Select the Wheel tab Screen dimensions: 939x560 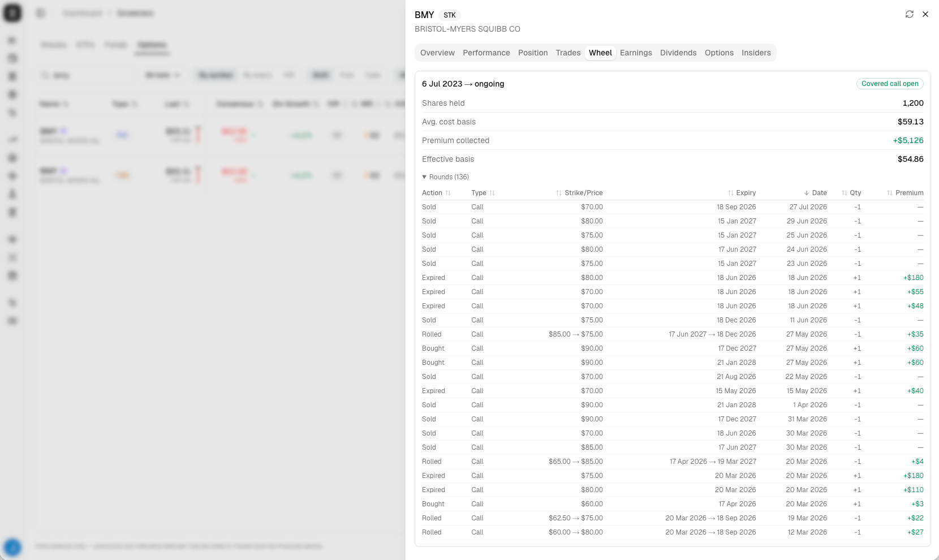pos(600,53)
